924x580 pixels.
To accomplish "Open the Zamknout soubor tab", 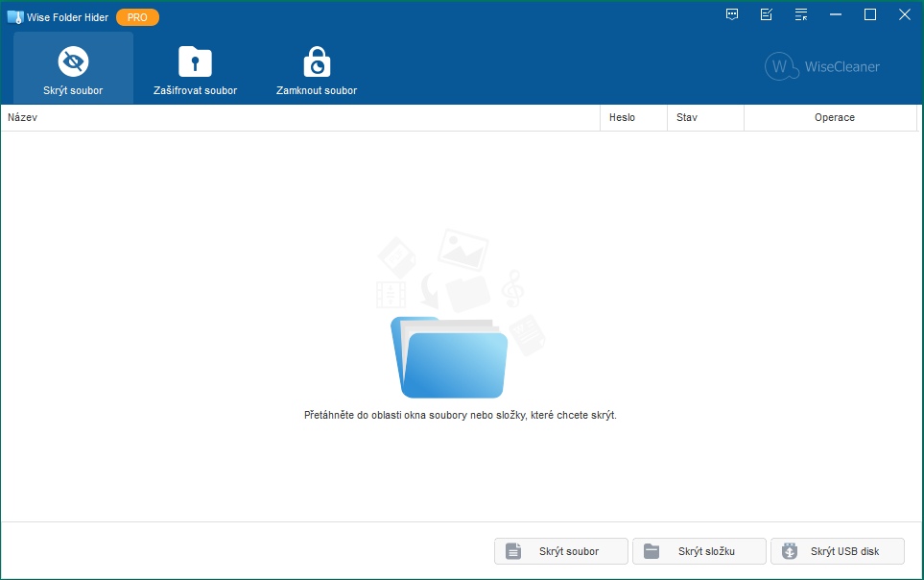I will click(x=316, y=68).
